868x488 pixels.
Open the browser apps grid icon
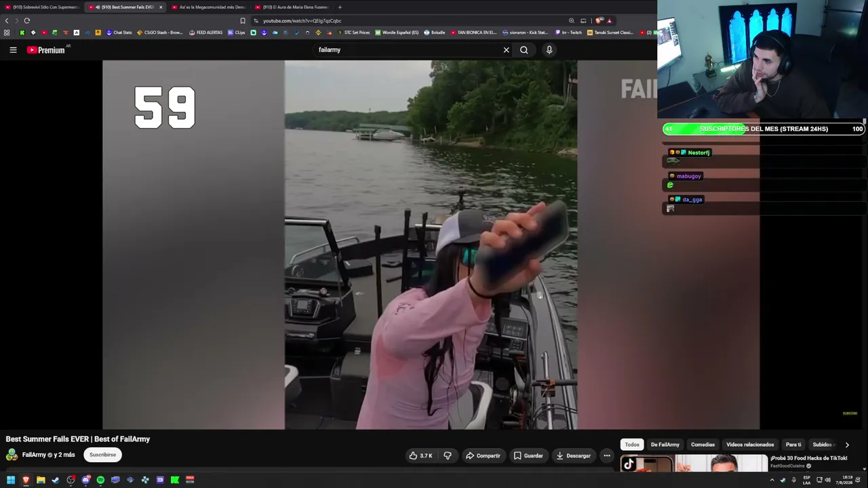point(7,33)
